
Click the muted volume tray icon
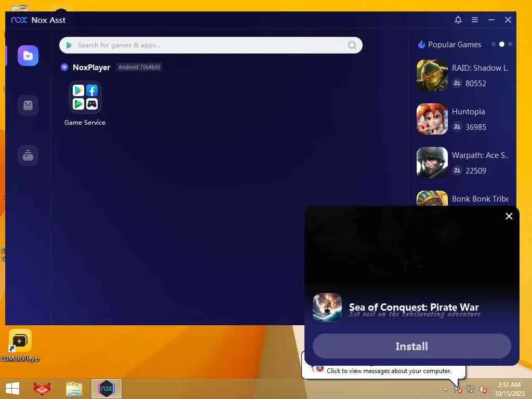(483, 389)
